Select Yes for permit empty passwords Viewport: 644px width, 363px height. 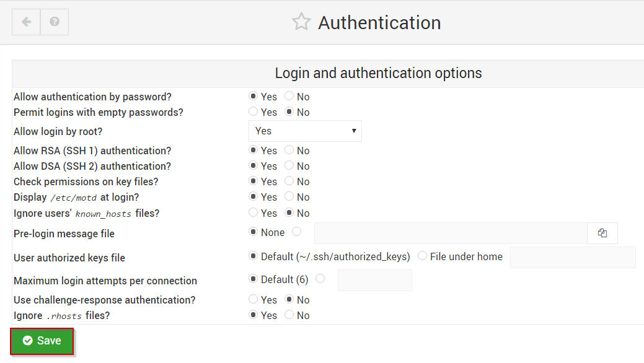254,112
